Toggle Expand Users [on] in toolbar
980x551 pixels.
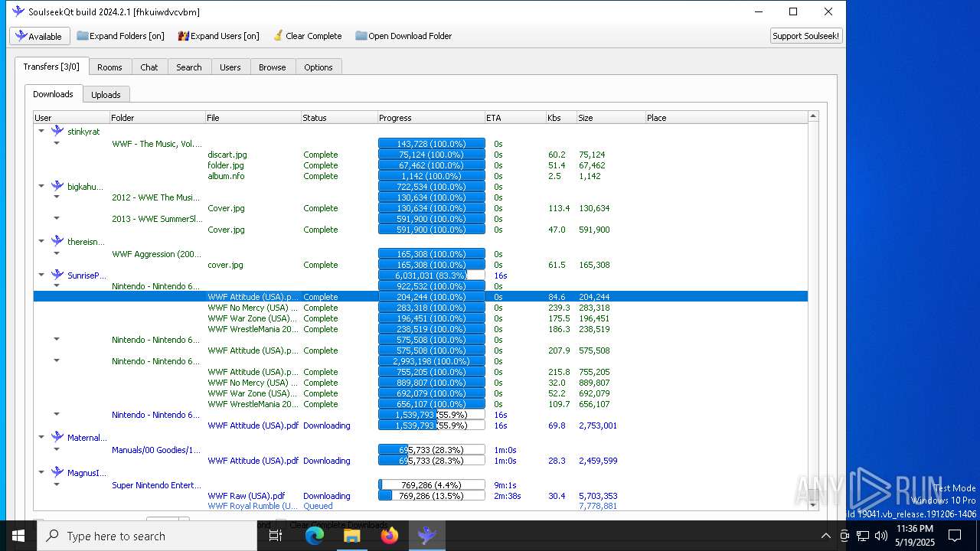coord(218,36)
